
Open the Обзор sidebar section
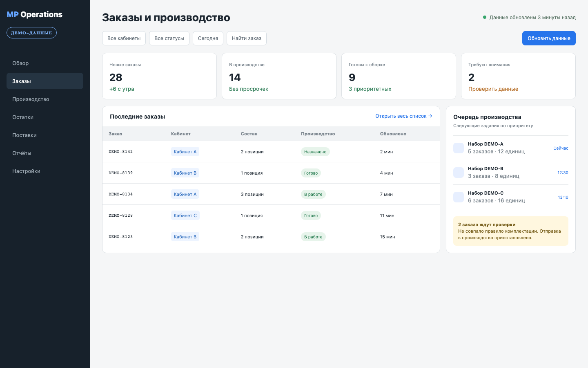[x=45, y=63]
